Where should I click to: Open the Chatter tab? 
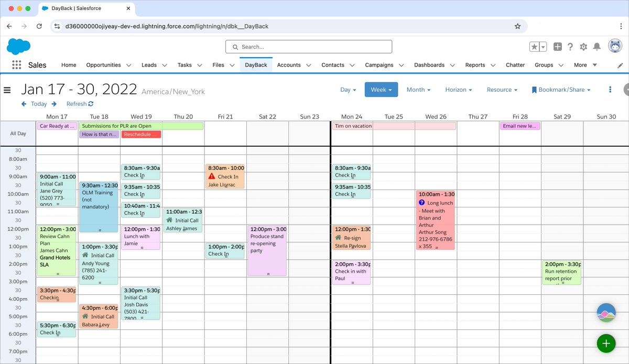click(515, 65)
